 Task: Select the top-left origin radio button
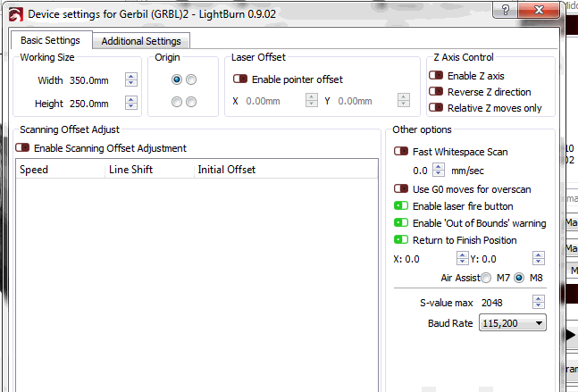coord(177,79)
